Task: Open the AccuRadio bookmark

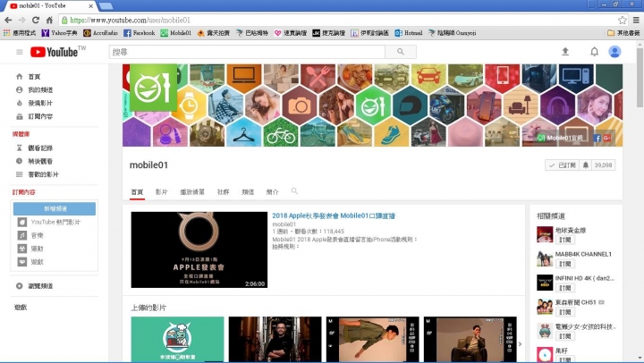Action: [100, 33]
